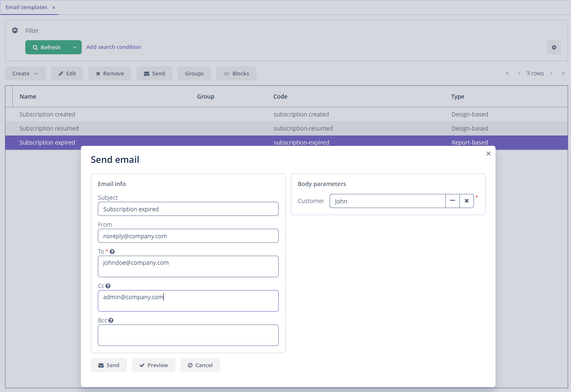Viewport: 571px width, 392px height.
Task: Collapse the Filter panel arrow
Action: [x=15, y=30]
